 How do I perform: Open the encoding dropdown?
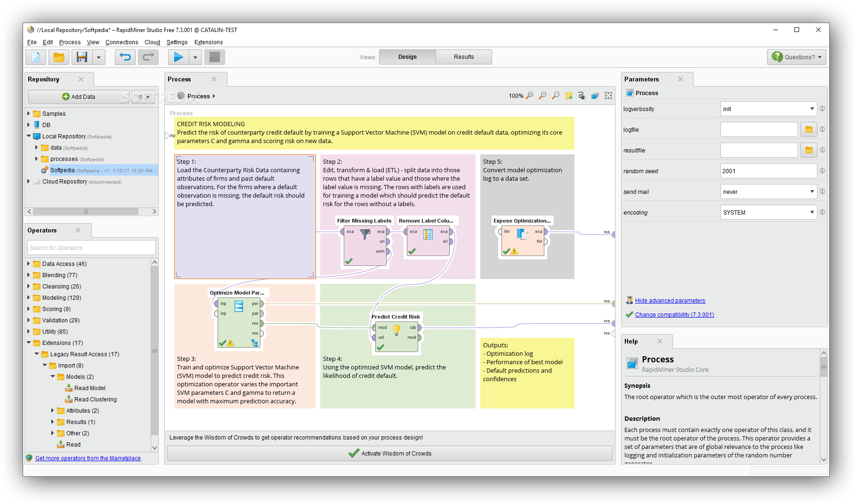click(768, 212)
